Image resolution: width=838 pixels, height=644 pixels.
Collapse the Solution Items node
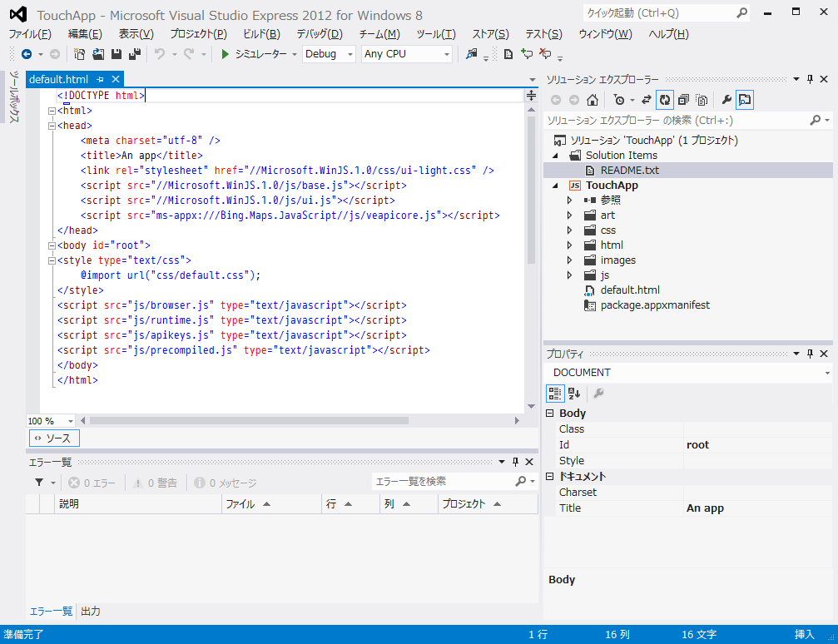click(x=555, y=156)
